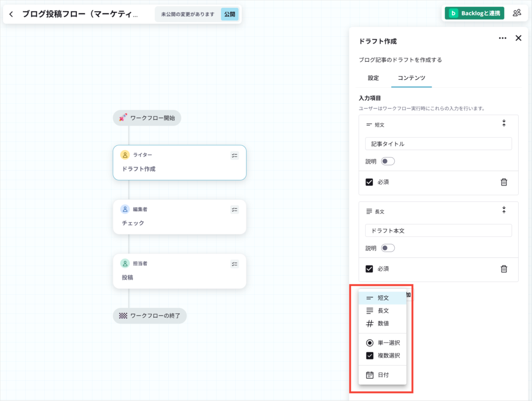Click the 公開 publish button

230,14
